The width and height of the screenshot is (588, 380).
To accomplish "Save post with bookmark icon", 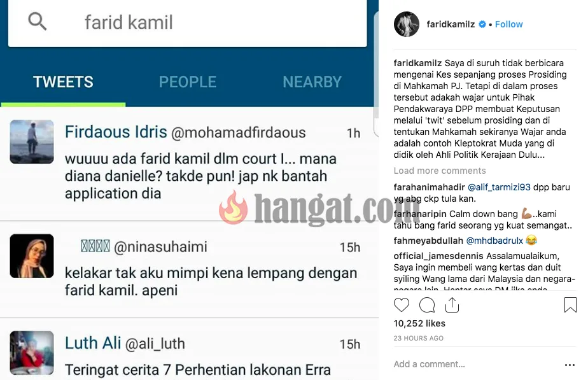I will [x=570, y=305].
